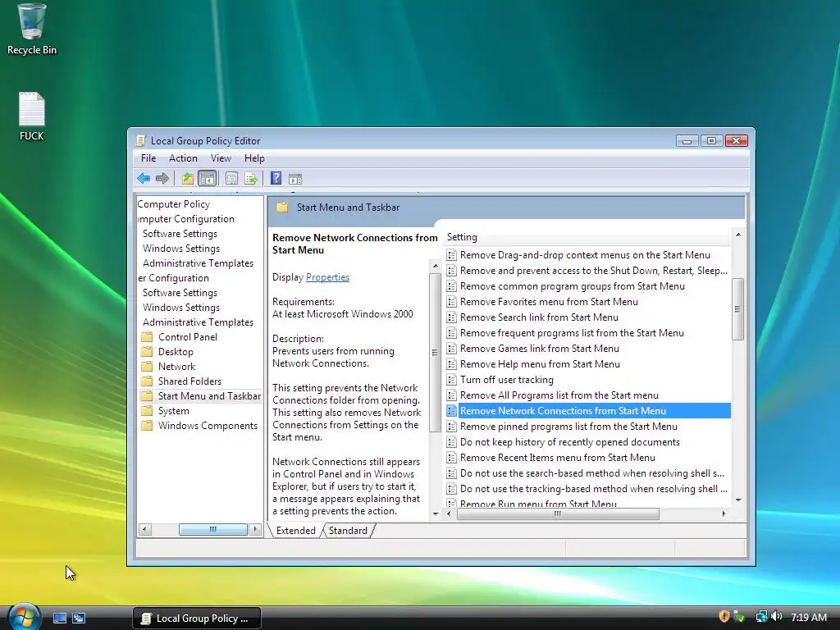Click Show Desktop quick launch icon

click(59, 619)
